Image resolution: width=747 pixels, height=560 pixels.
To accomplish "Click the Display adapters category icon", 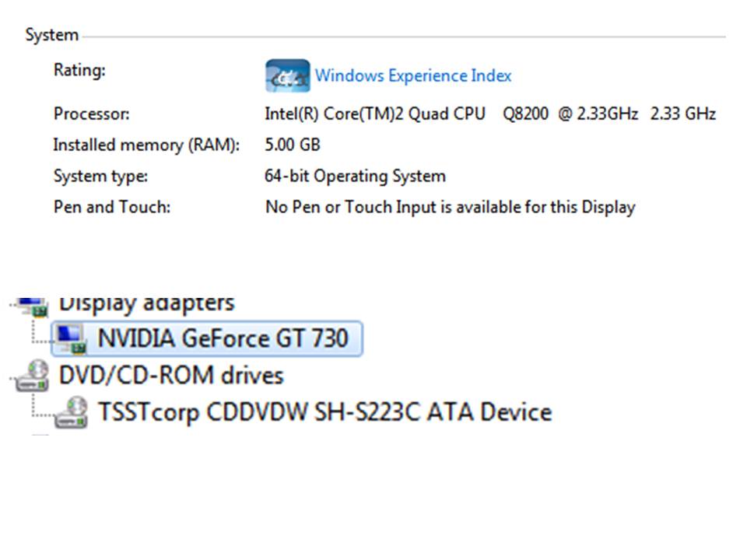I will (30, 303).
